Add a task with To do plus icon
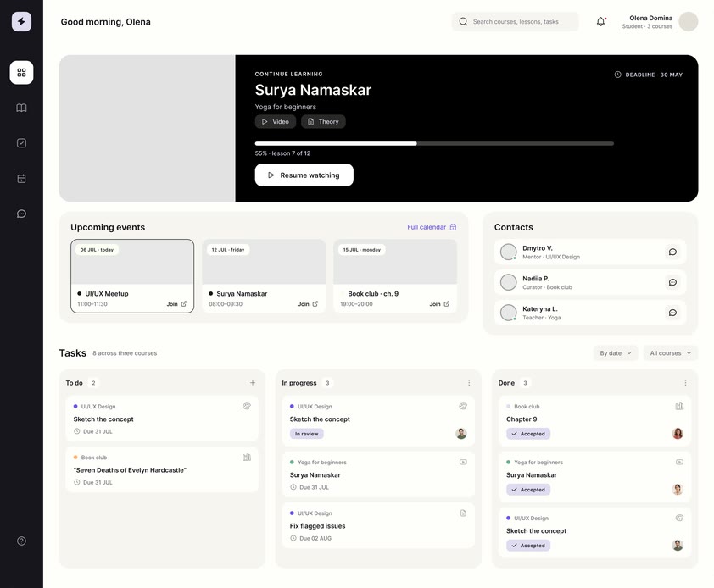This screenshot has width=714, height=588. [x=252, y=383]
